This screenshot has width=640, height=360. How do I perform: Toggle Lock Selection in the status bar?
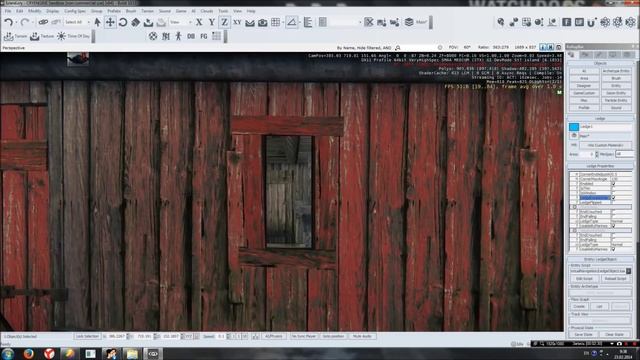pyautogui.click(x=87, y=336)
